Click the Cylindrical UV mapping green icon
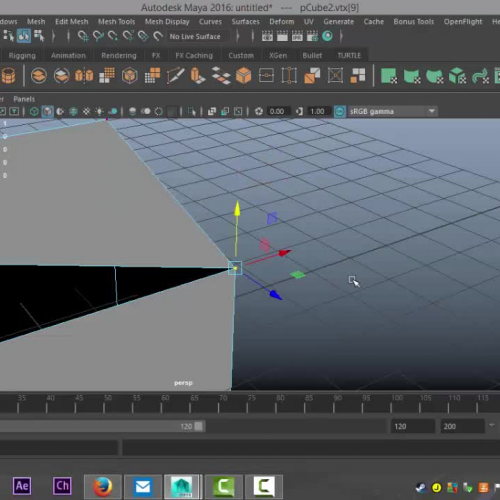The width and height of the screenshot is (500, 500). click(412, 76)
